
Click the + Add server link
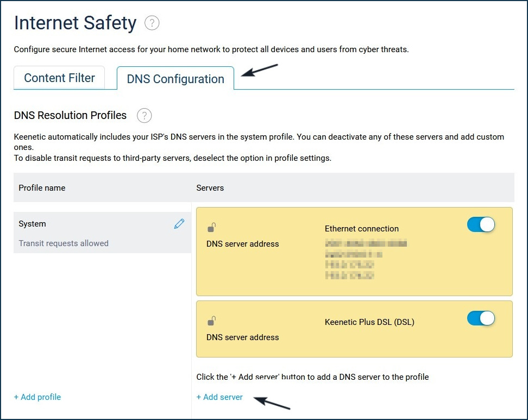click(x=219, y=397)
